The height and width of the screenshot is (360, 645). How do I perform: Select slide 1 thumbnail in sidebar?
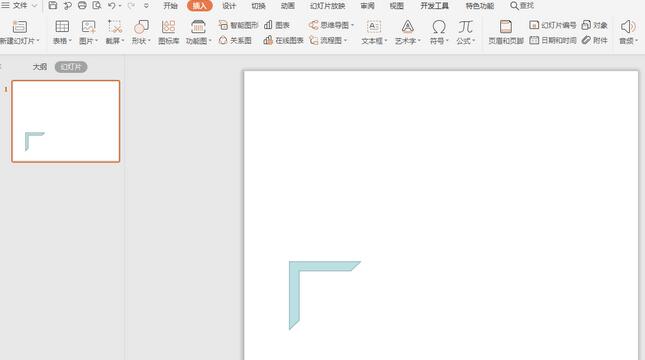66,121
